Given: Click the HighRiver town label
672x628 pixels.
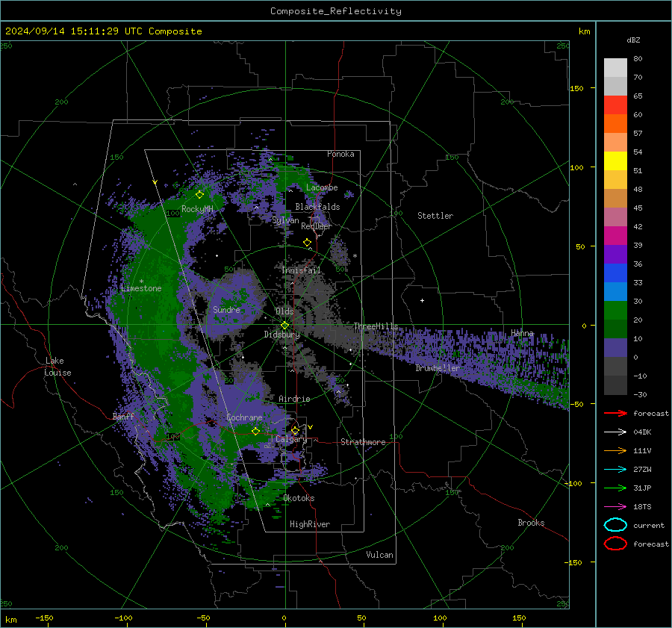Looking at the screenshot, I should (310, 524).
